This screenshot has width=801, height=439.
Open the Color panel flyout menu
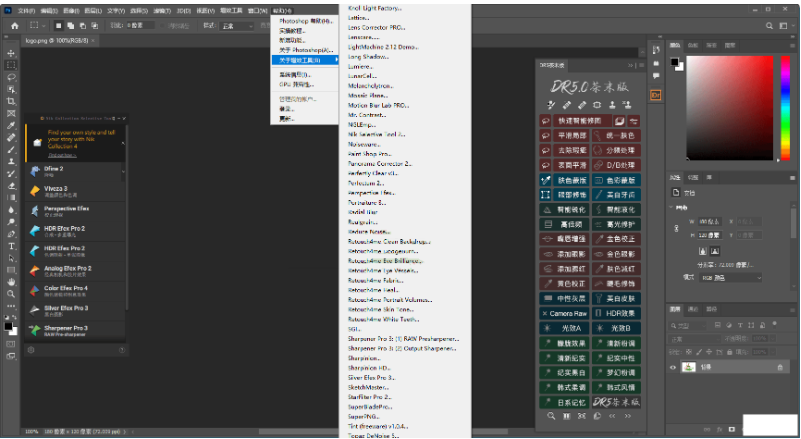[x=792, y=45]
